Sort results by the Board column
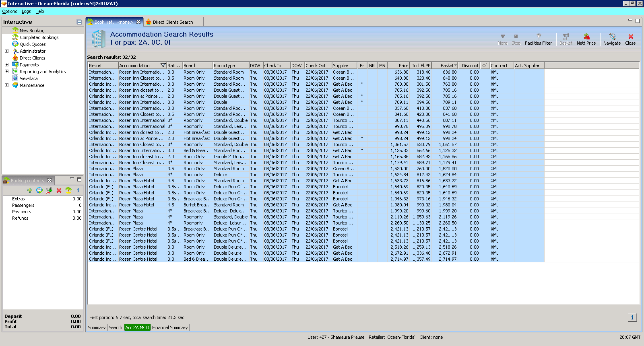Viewport: 644px width, 346px height. point(198,66)
